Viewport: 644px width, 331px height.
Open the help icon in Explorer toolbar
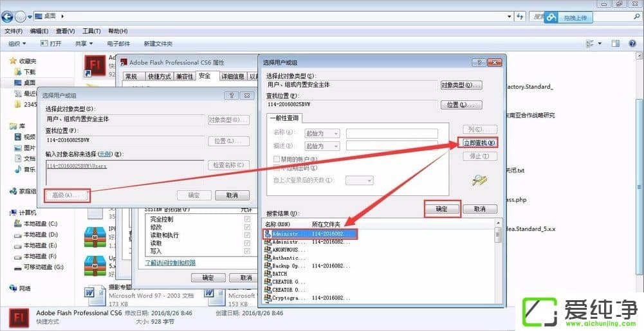tap(632, 44)
